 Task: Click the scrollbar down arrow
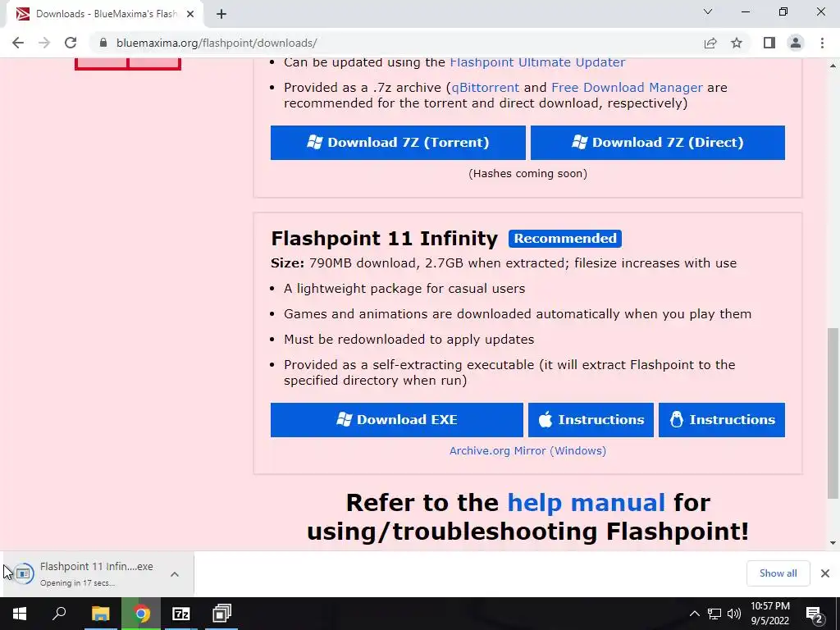coord(833,543)
